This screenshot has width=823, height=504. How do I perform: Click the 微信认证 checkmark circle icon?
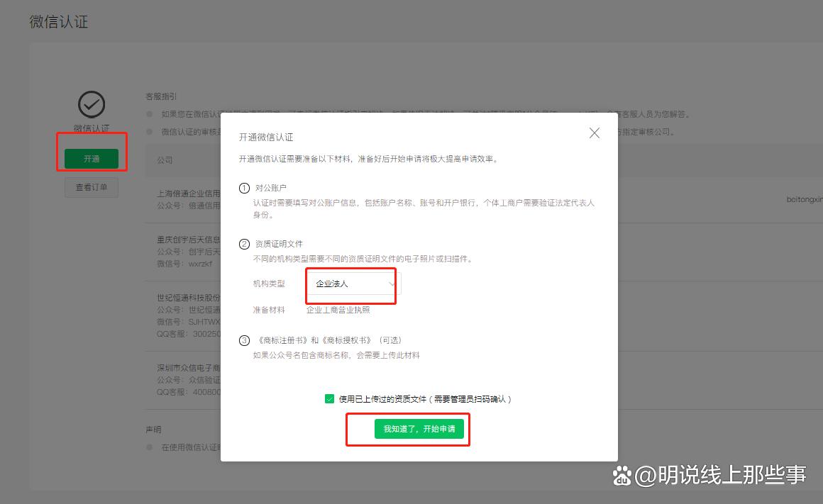tap(92, 104)
